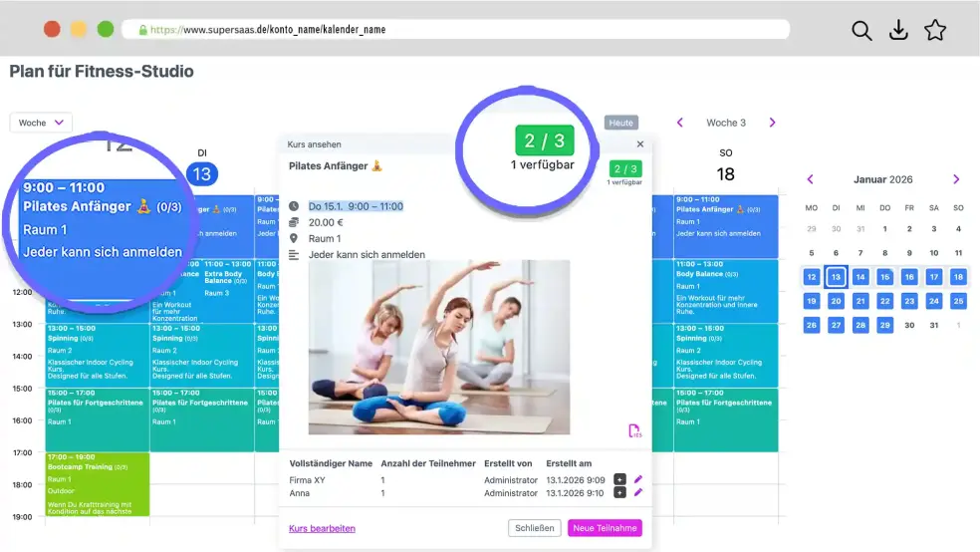Select date 14 in mini calendar
Image resolution: width=980 pixels, height=552 pixels.
pos(860,277)
